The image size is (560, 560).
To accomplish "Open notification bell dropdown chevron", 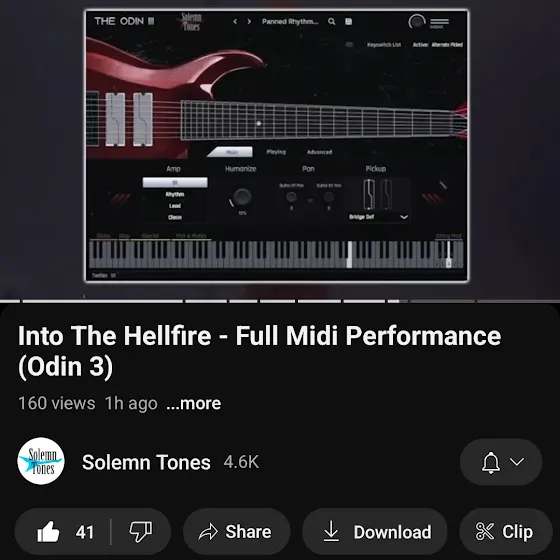I will (x=517, y=461).
